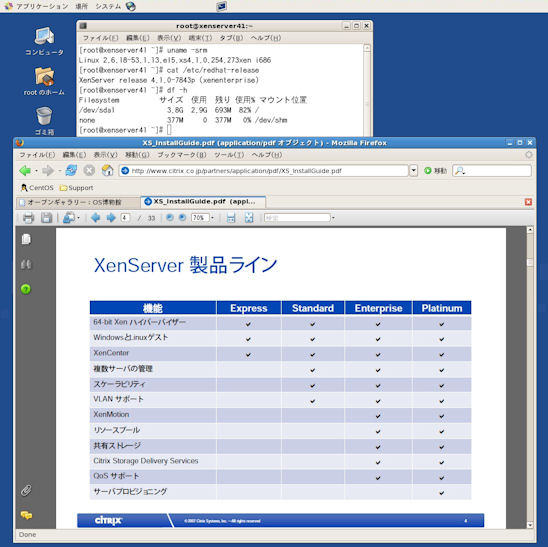The image size is (548, 547).
Task: Open the binoculars search panel in sidebar
Action: point(26,265)
